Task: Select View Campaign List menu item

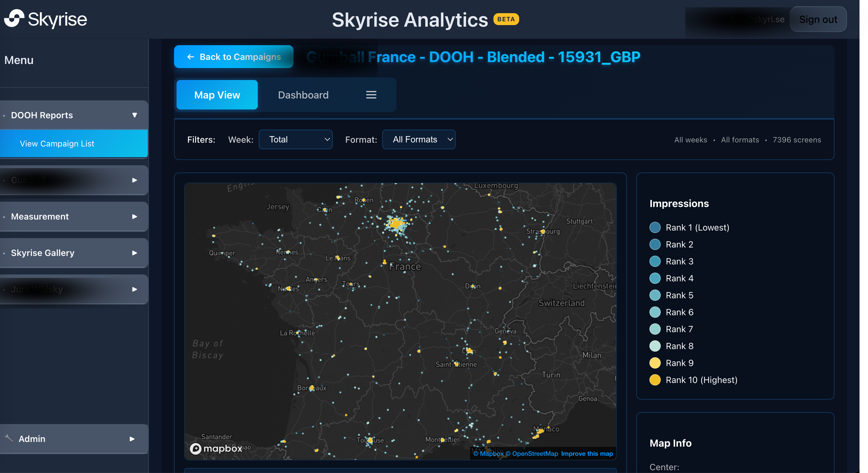Action: click(x=57, y=144)
